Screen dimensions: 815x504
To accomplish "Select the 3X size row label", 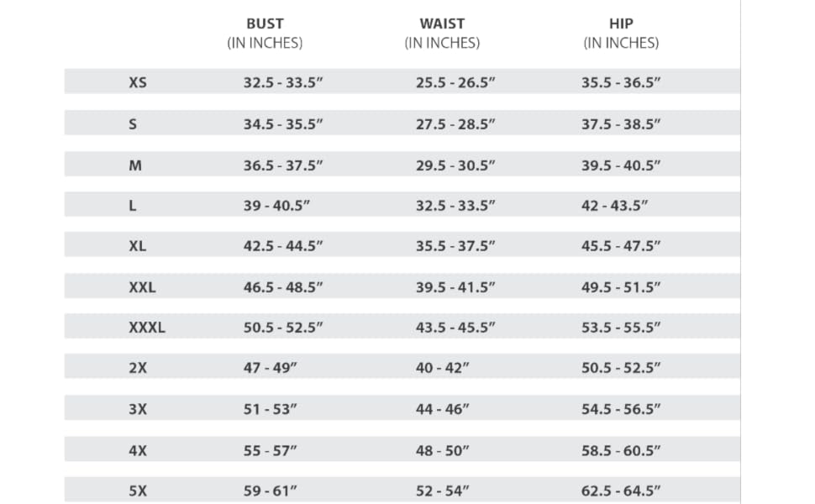I will tap(138, 409).
